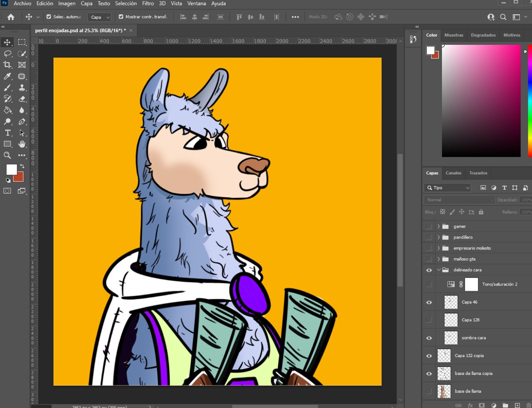Open the Filtro menu
The image size is (532, 408).
point(148,4)
